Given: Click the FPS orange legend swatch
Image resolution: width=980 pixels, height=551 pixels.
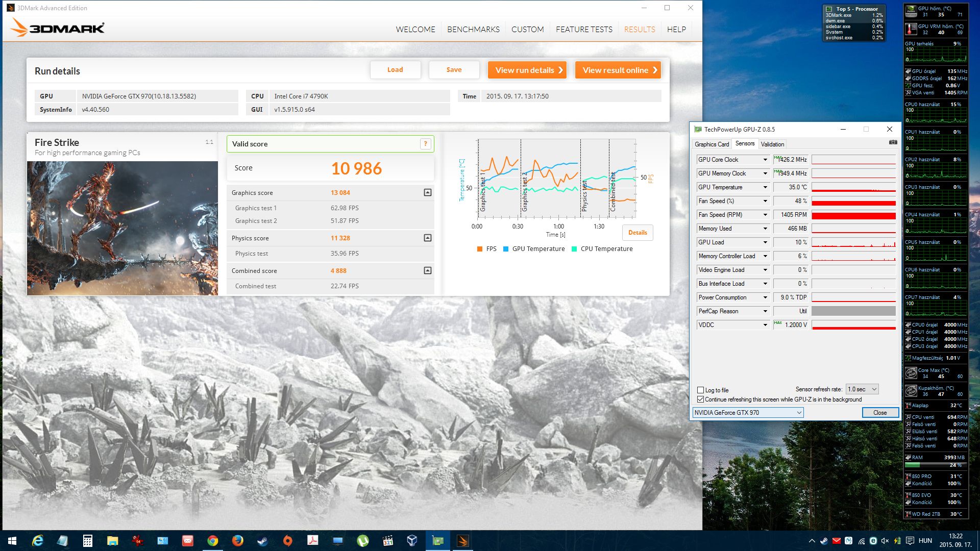Looking at the screenshot, I should pyautogui.click(x=479, y=249).
